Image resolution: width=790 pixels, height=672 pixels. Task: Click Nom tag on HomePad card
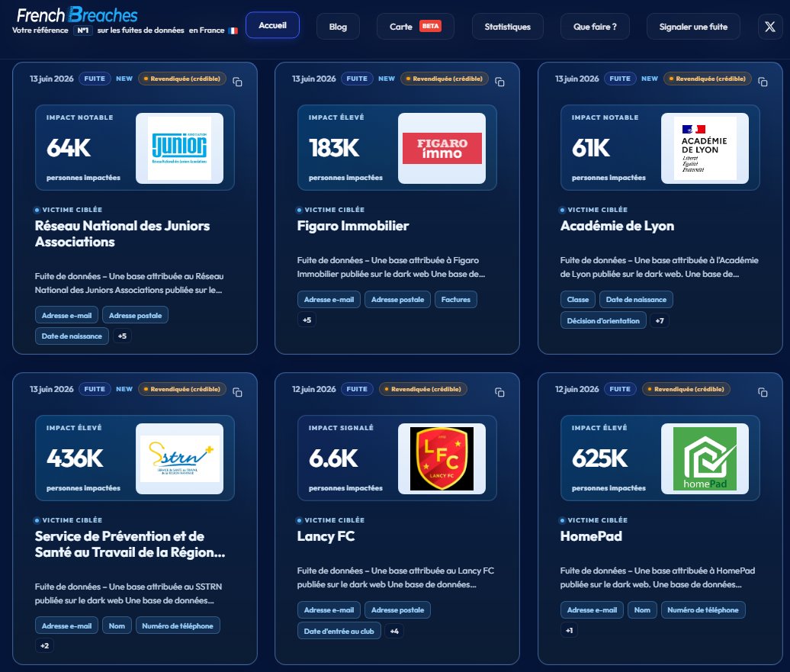[642, 610]
